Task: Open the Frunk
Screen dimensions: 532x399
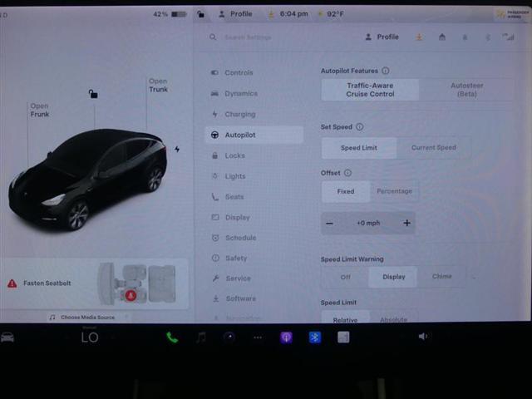Action: click(40, 111)
